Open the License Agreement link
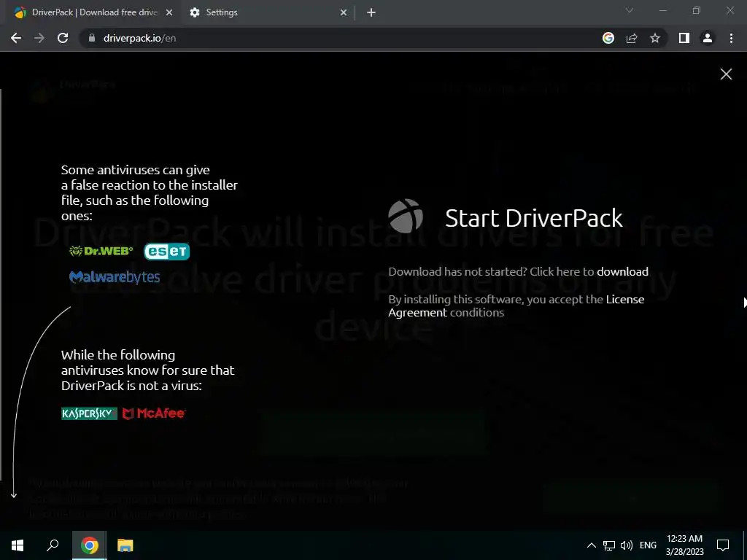747x560 pixels. tap(516, 306)
